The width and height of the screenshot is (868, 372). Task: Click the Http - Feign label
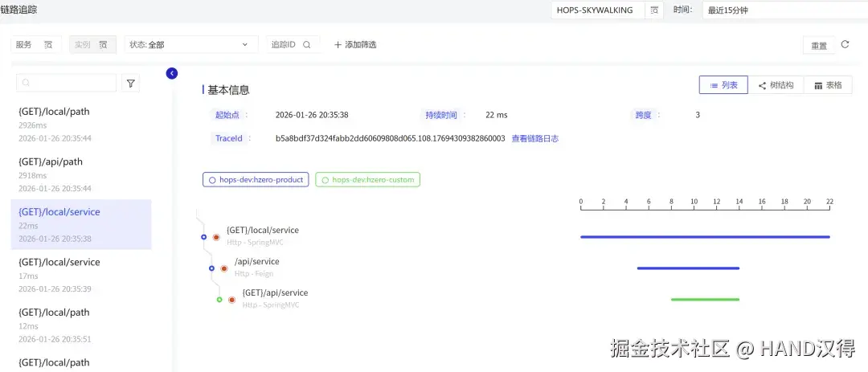coord(253,273)
